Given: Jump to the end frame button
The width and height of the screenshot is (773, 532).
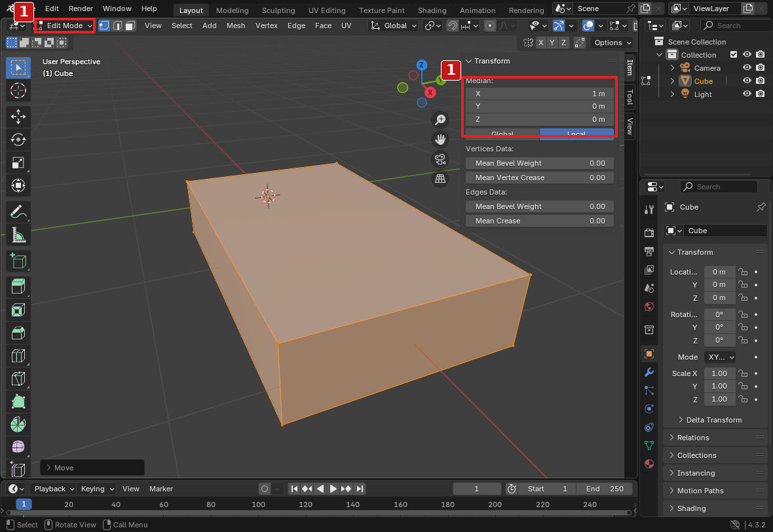Looking at the screenshot, I should [x=360, y=489].
